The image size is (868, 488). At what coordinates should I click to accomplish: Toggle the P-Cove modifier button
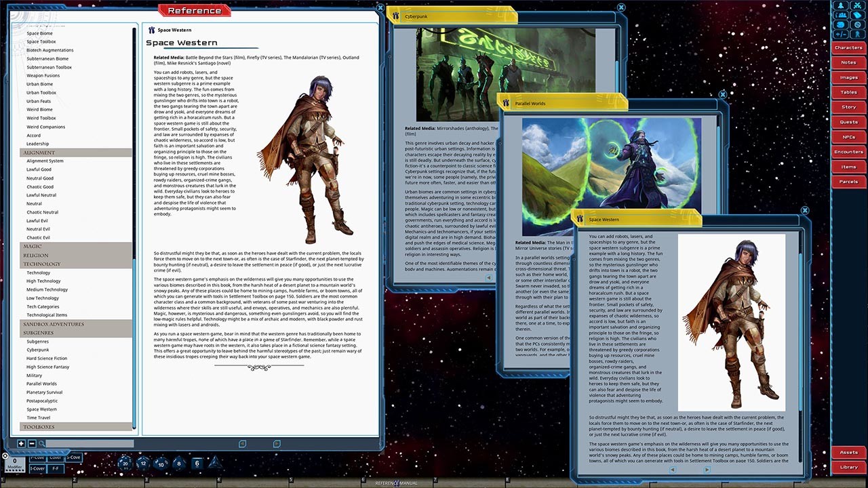(x=37, y=457)
